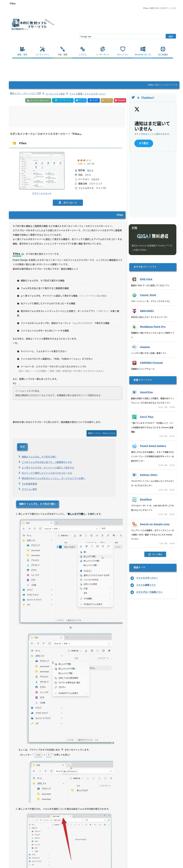Click the スクリーンショット link
This screenshot has height=868, width=183.
point(42,193)
